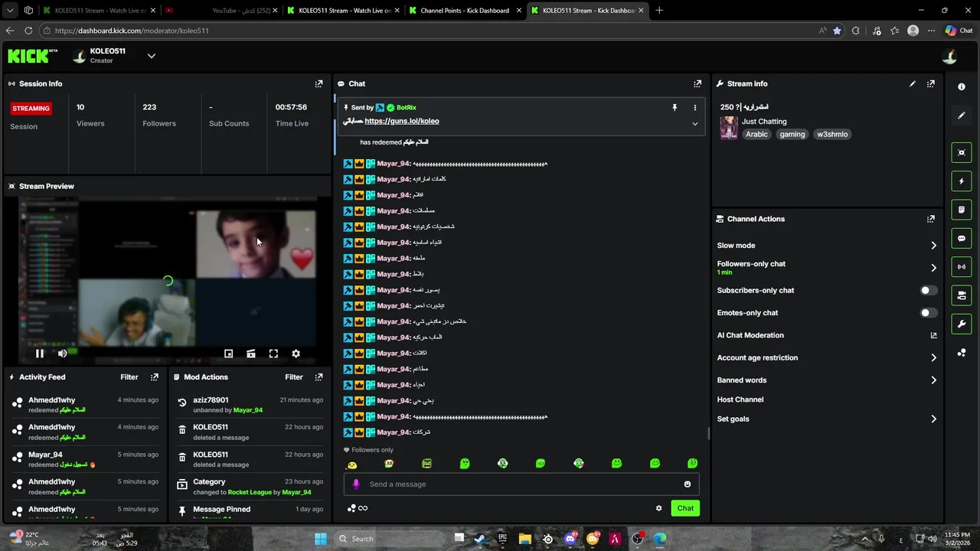Image resolution: width=980 pixels, height=551 pixels.
Task: Pop out the Channel Actions panel
Action: click(931, 219)
